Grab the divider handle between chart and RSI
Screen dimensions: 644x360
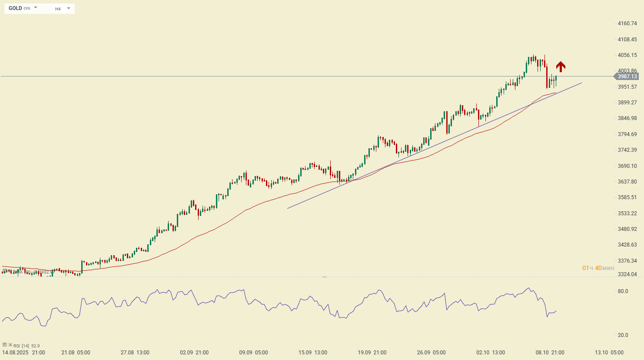coord(324,277)
